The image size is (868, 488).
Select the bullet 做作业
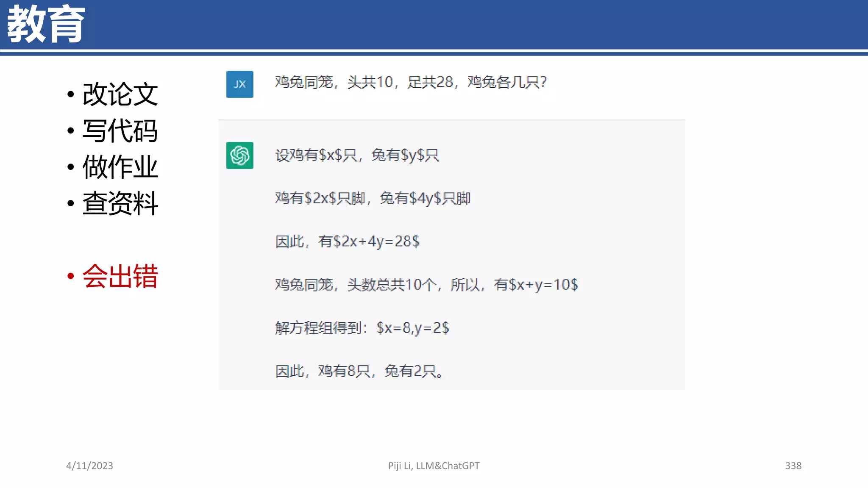coord(120,167)
